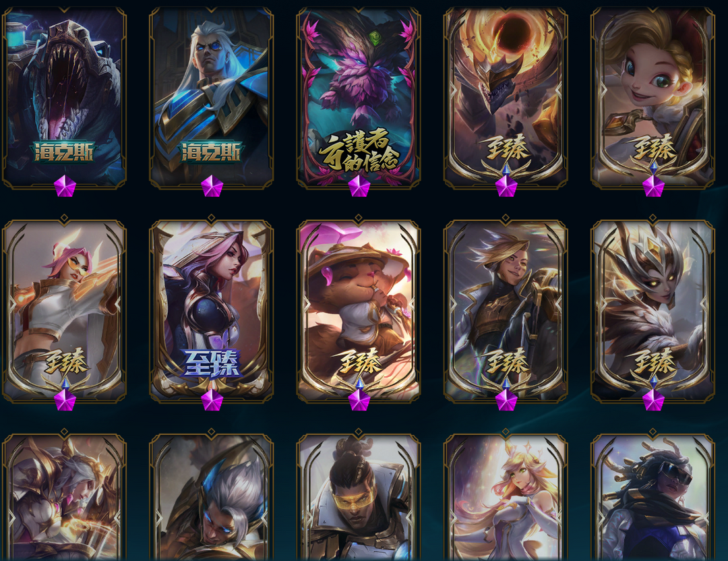The height and width of the screenshot is (561, 728).
Task: Select the silver-haired man with blue horns card
Action: tap(212, 497)
